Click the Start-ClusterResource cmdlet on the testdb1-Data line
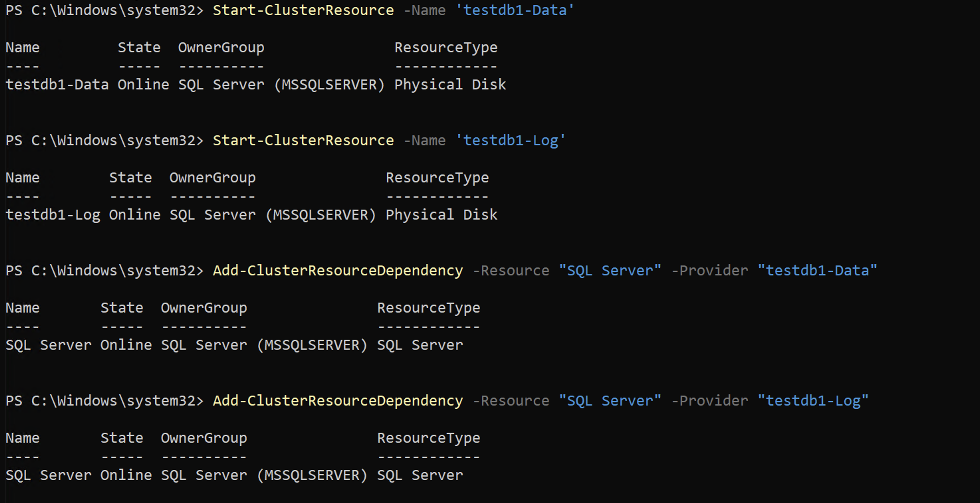This screenshot has width=980, height=503. click(x=303, y=10)
